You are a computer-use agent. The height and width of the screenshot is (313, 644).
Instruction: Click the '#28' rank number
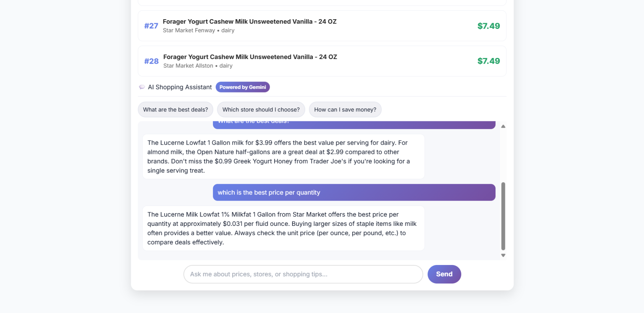[x=151, y=61]
